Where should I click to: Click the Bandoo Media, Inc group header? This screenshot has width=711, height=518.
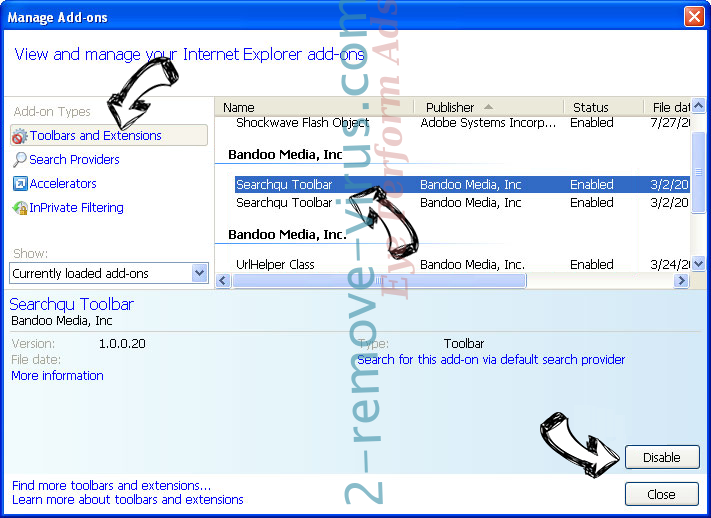pyautogui.click(x=285, y=155)
